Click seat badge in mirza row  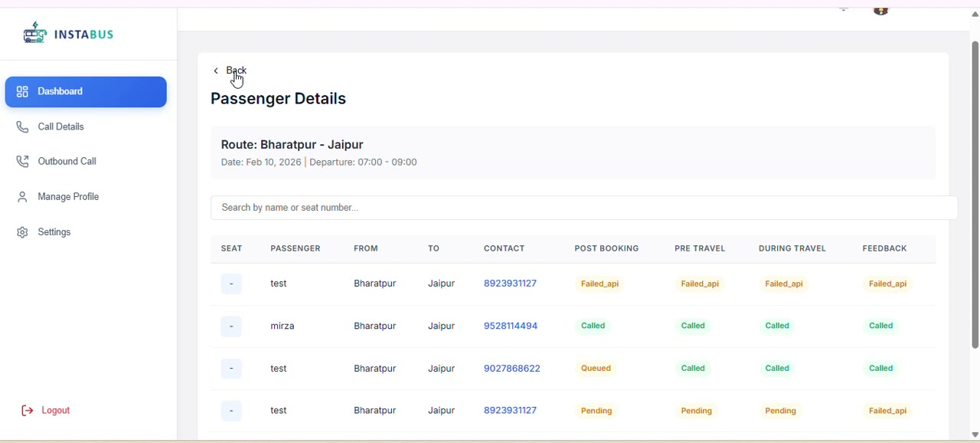tap(231, 327)
